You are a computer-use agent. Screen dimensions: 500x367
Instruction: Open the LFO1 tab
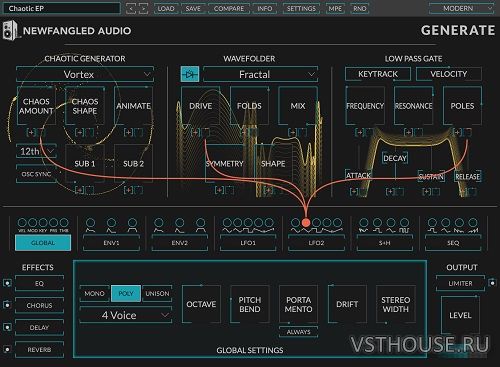coord(248,243)
